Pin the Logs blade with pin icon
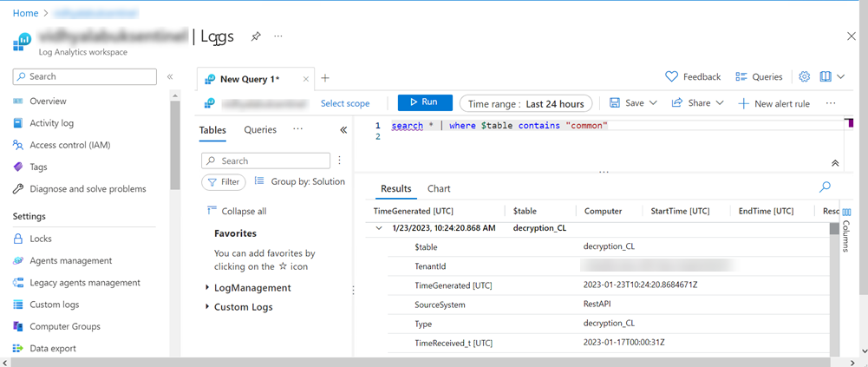 pos(256,36)
